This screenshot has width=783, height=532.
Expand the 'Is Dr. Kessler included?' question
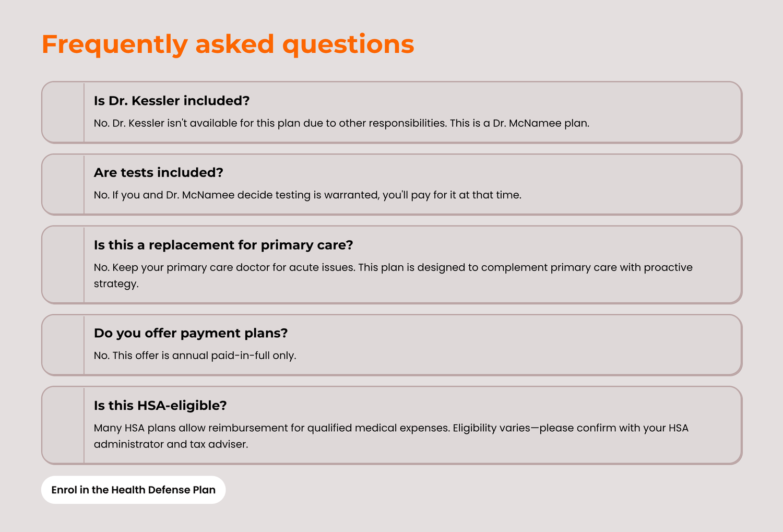[x=172, y=101]
